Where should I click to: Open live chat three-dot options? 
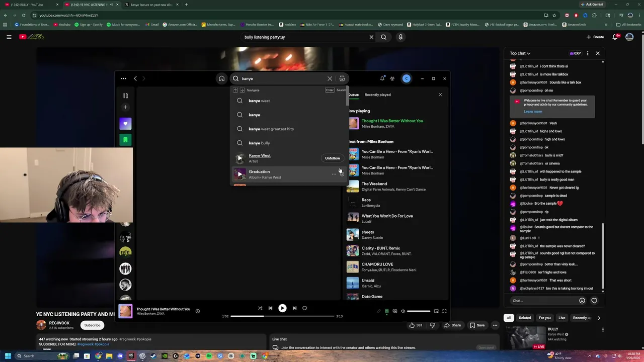click(587, 53)
